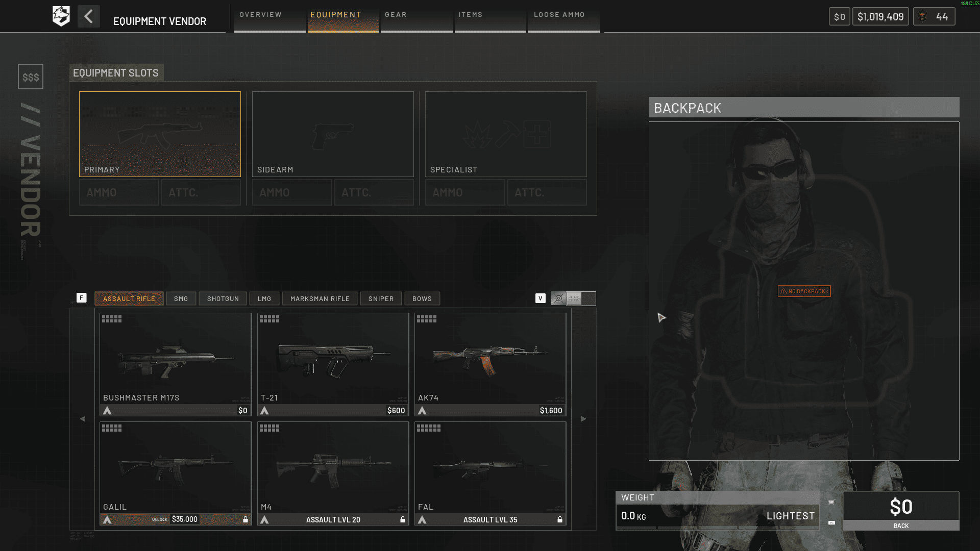
Task: Select the T-21 rifle card
Action: [x=333, y=364]
